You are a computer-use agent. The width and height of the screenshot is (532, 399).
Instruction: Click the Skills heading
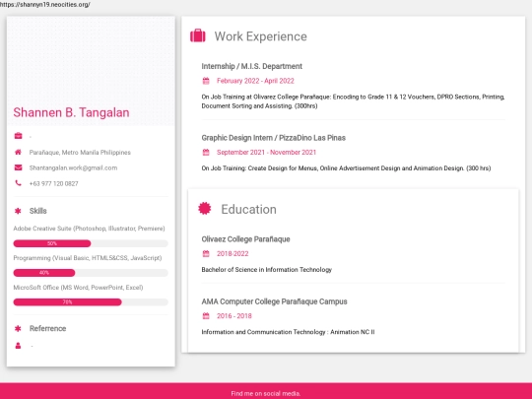coord(38,211)
